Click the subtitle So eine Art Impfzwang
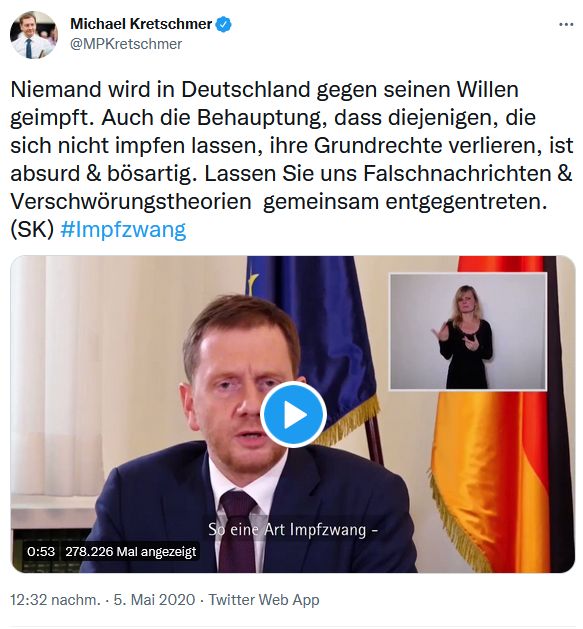This screenshot has height=629, width=583. 293,530
